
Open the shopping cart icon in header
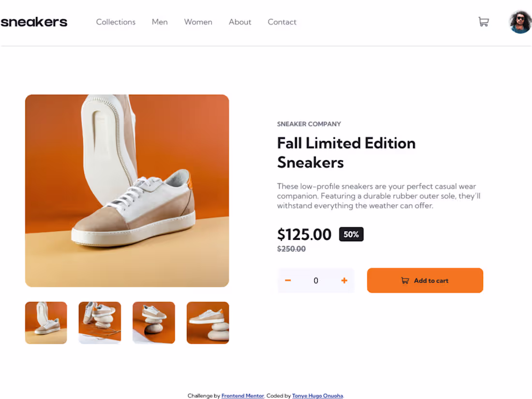(x=483, y=22)
